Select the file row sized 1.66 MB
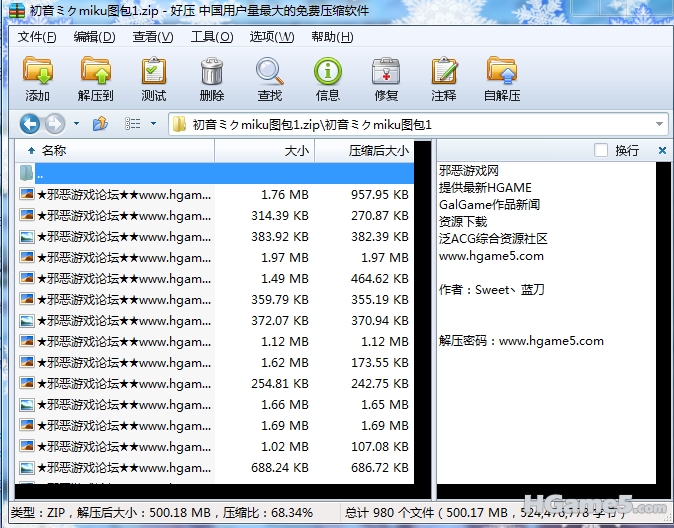 pos(215,405)
